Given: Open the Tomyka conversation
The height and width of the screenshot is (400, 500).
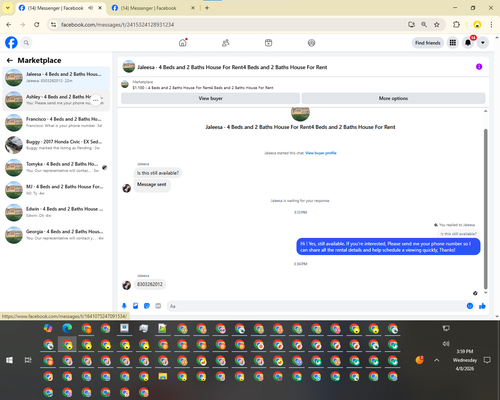Looking at the screenshot, I should click(x=56, y=167).
